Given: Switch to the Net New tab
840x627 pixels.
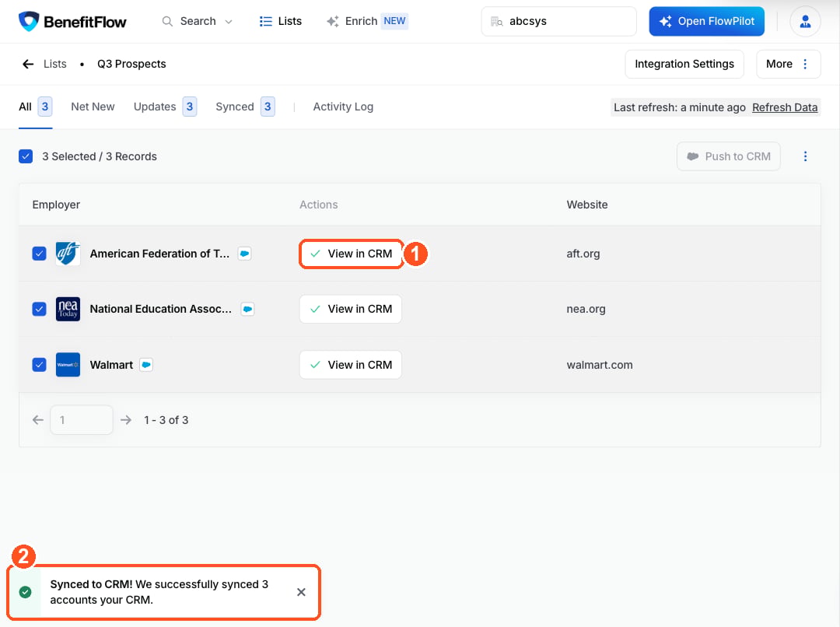Looking at the screenshot, I should click(x=93, y=107).
